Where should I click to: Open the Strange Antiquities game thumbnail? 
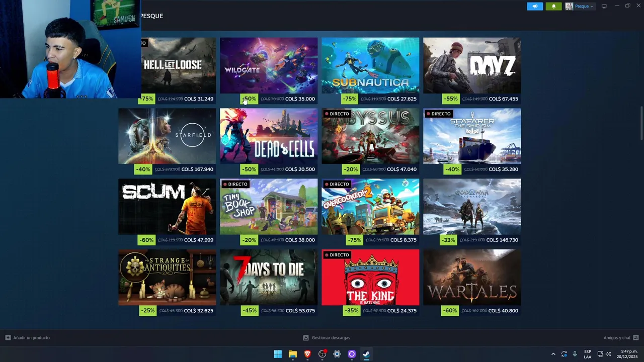(x=167, y=278)
